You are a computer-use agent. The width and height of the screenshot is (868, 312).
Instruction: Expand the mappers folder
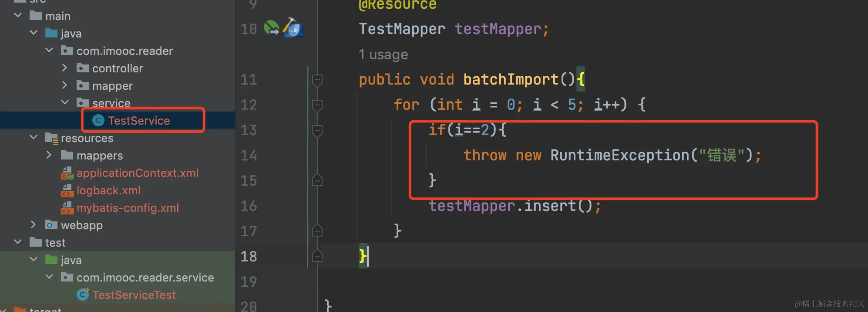point(49,155)
